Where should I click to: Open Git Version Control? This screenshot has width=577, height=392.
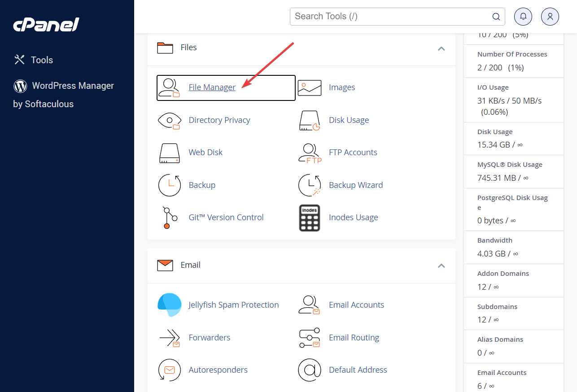tap(226, 217)
